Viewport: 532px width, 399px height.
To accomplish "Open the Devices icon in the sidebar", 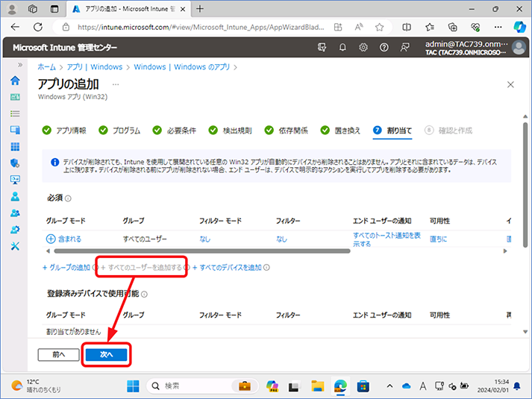I will [15, 130].
